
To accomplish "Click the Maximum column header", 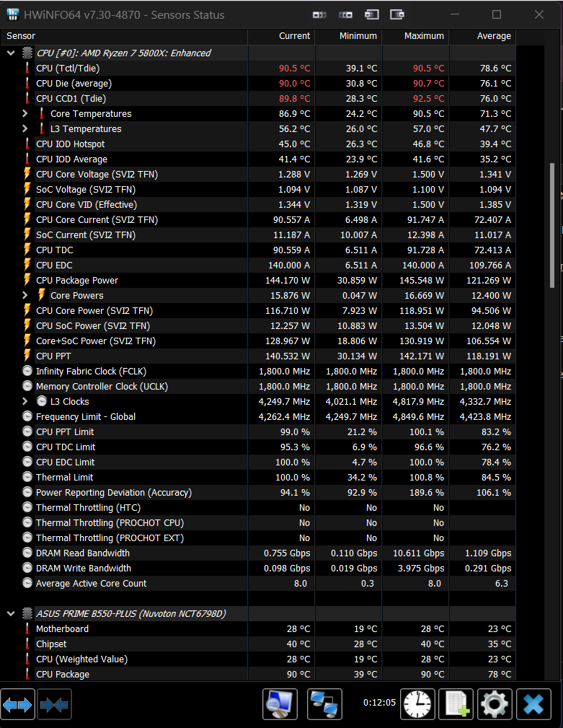I will coord(415,36).
